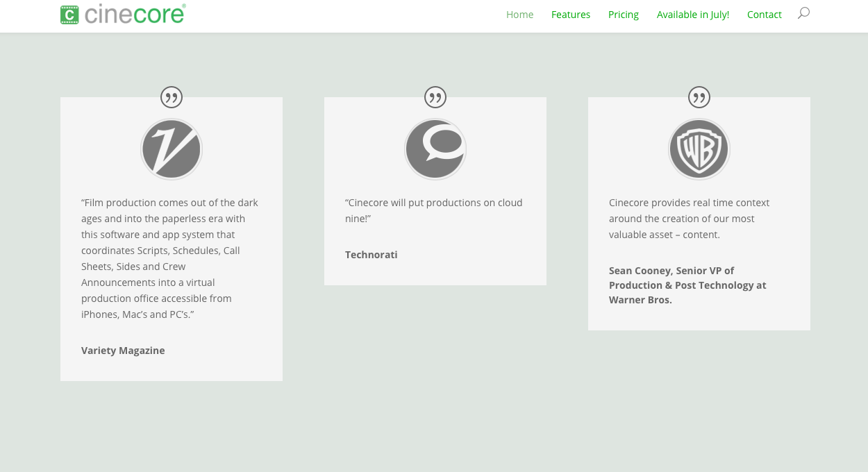The width and height of the screenshot is (868, 472).
Task: Open the Contact page
Action: [765, 15]
